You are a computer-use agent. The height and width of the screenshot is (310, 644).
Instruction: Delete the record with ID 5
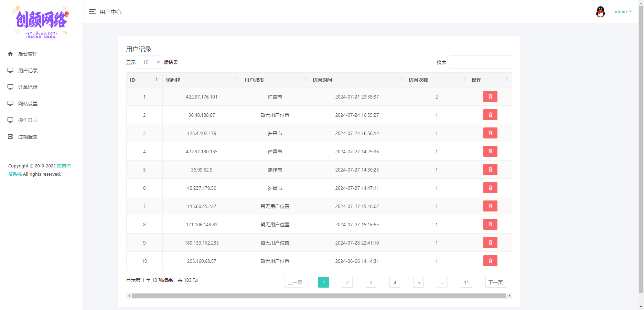tap(490, 170)
